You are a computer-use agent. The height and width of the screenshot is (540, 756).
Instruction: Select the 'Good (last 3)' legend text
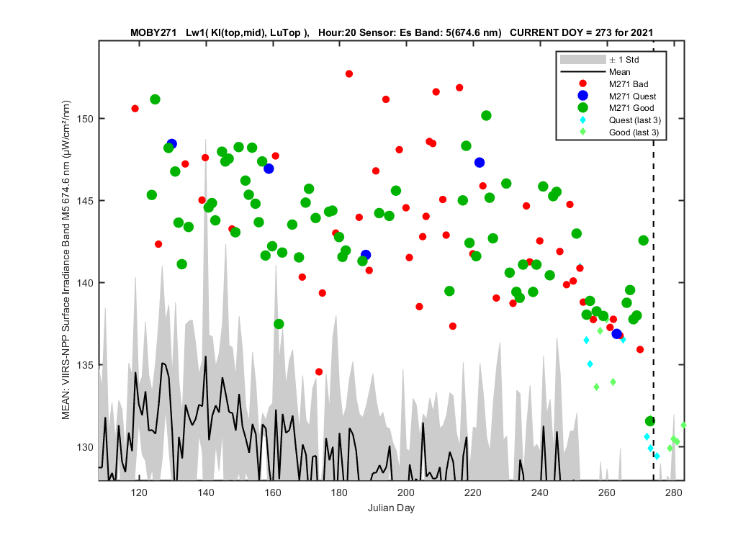click(634, 132)
